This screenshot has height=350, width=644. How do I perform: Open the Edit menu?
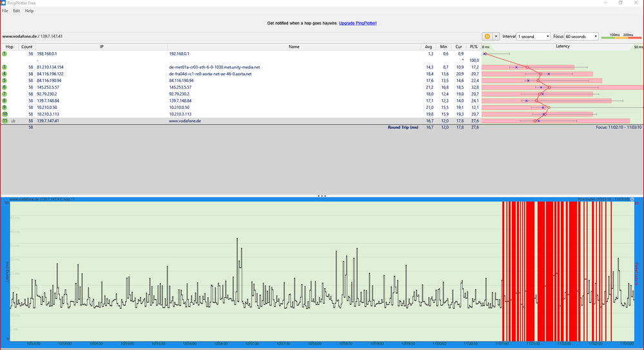coord(16,11)
